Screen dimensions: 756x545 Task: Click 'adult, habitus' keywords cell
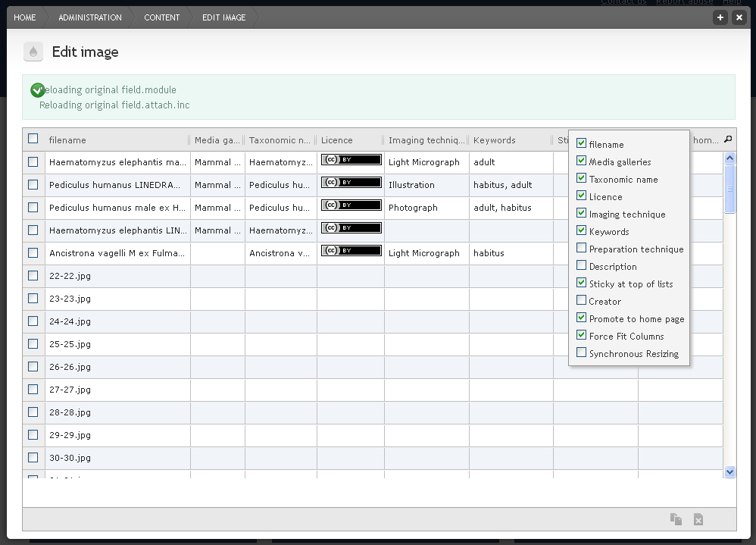(x=511, y=208)
